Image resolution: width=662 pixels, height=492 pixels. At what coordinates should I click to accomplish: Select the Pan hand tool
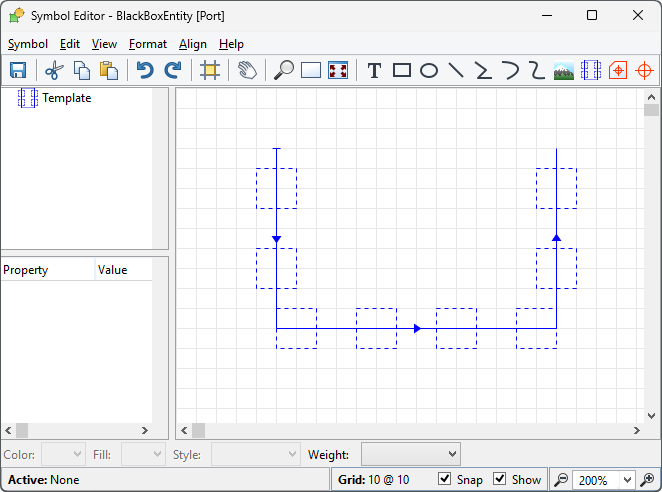pyautogui.click(x=247, y=71)
